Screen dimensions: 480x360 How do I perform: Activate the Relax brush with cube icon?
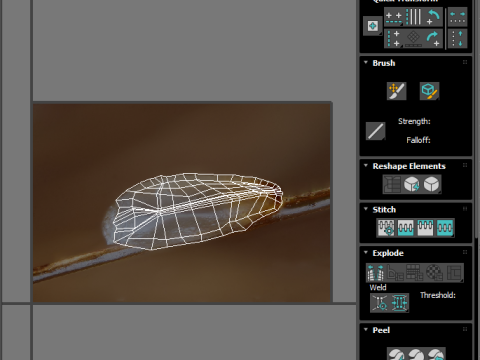pos(429,91)
